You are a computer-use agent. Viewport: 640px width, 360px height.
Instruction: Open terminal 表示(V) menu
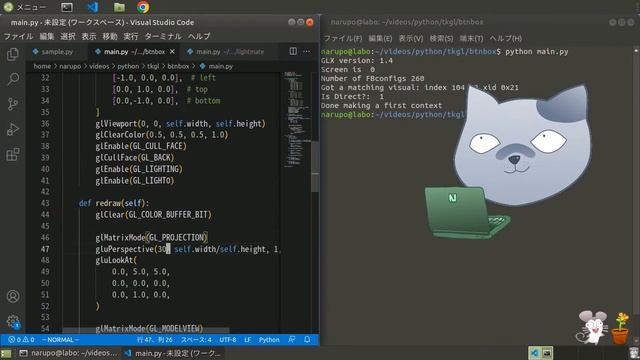click(411, 38)
